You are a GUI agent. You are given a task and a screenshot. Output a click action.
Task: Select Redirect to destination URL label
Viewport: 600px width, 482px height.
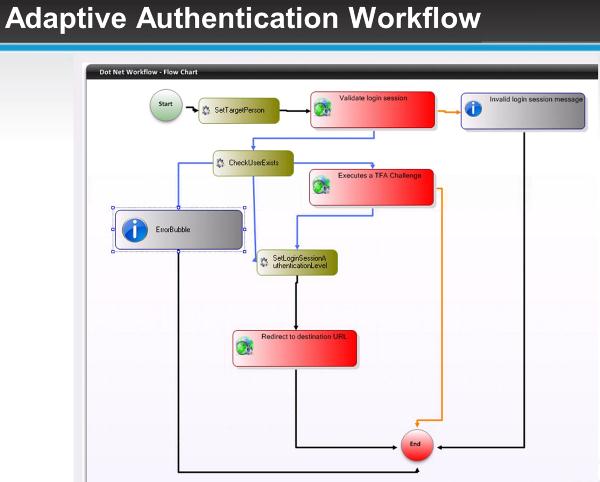[x=304, y=337]
